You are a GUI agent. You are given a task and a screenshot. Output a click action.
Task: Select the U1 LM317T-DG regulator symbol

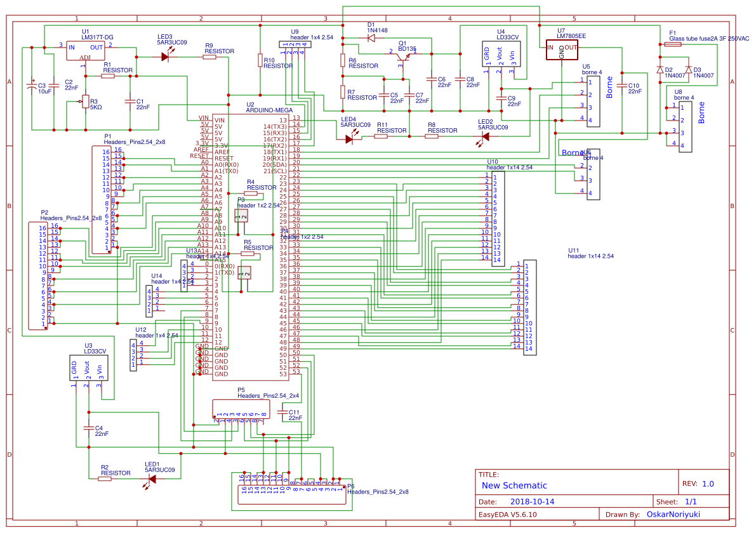coord(85,51)
